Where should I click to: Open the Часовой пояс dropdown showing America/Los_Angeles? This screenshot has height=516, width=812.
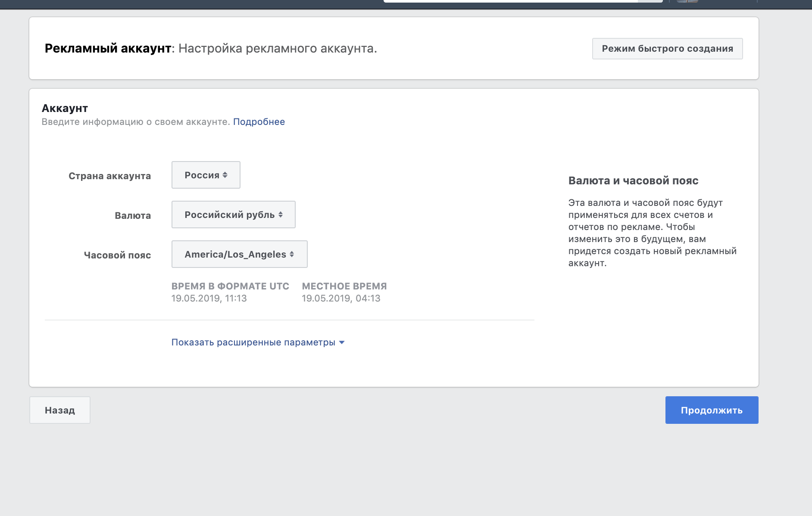tap(240, 254)
